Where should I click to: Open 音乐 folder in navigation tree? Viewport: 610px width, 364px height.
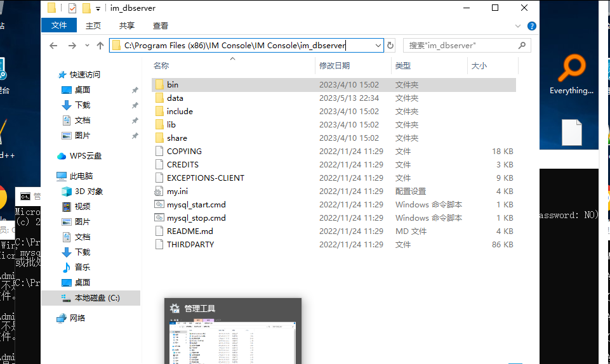(82, 267)
